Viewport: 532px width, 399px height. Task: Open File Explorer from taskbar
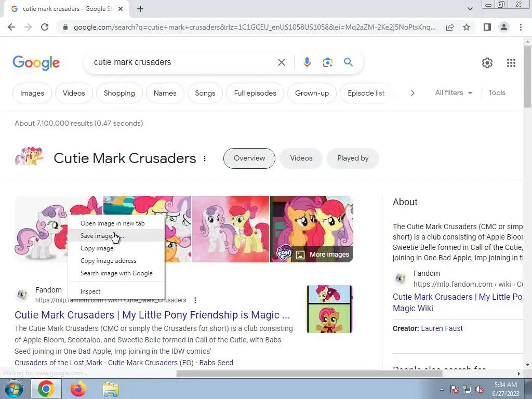[111, 390]
